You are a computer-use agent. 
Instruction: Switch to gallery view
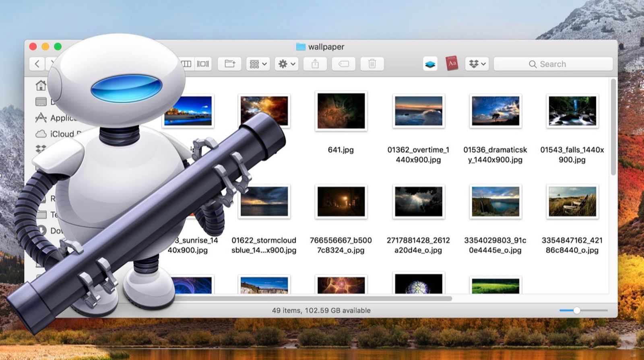click(x=203, y=64)
